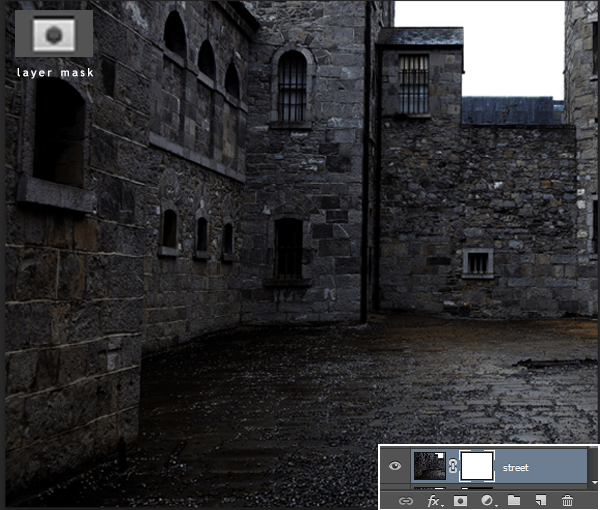Select the street layer image thumbnail
Viewport: 600px width, 510px height.
(x=431, y=466)
